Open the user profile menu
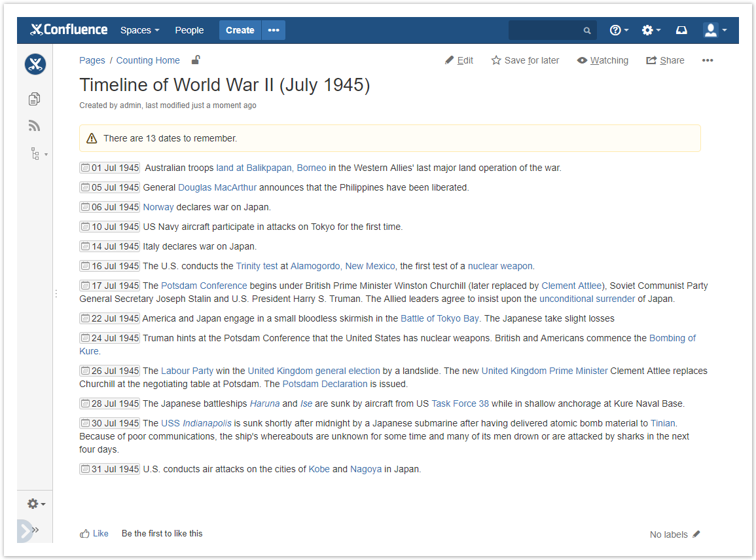The width and height of the screenshot is (756, 560). tap(715, 30)
